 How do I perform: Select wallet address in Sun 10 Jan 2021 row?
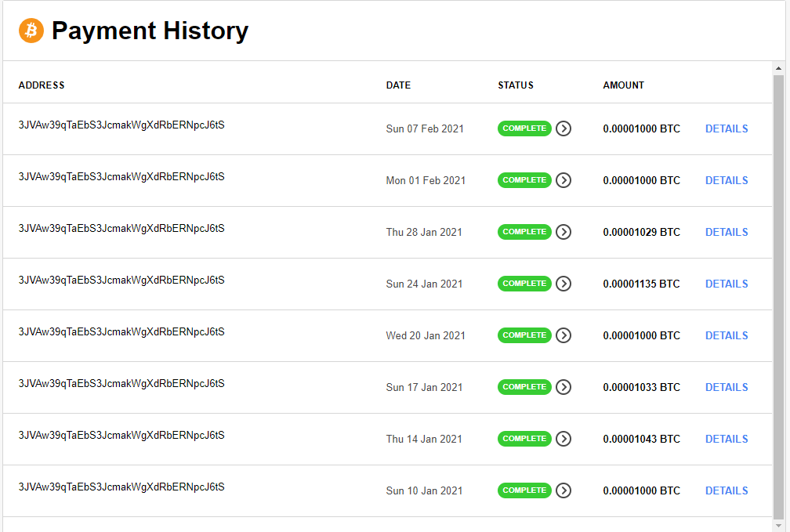[121, 487]
